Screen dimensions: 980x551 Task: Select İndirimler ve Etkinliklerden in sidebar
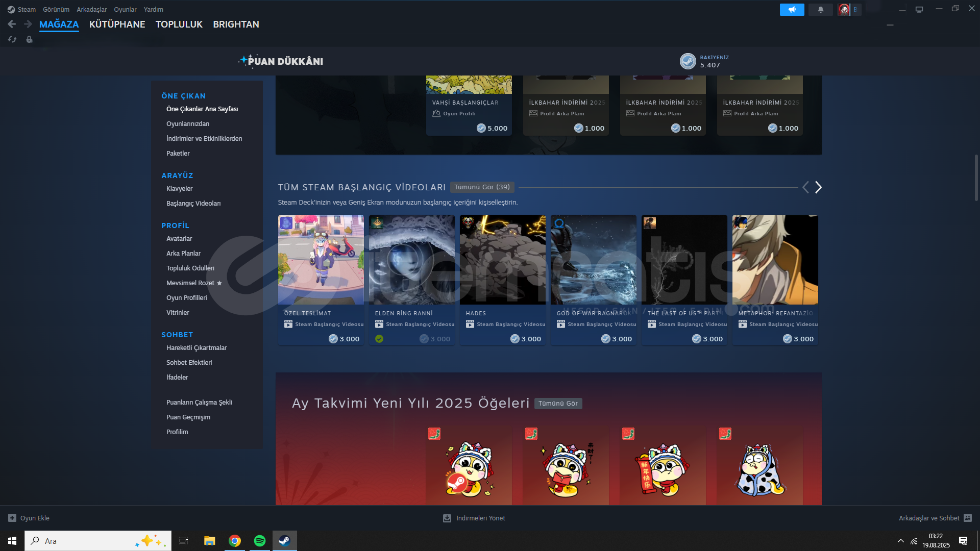coord(204,139)
